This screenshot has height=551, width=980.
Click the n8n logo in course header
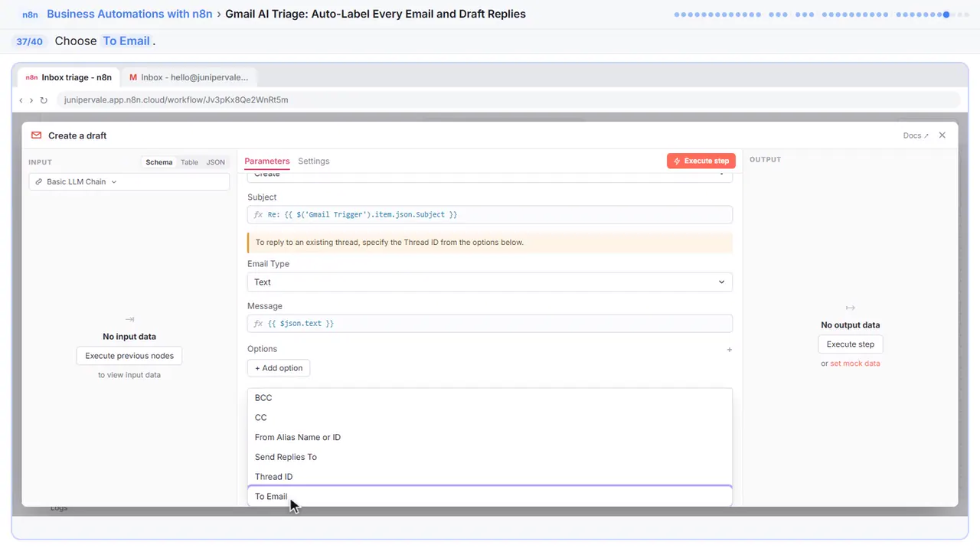pos(30,15)
